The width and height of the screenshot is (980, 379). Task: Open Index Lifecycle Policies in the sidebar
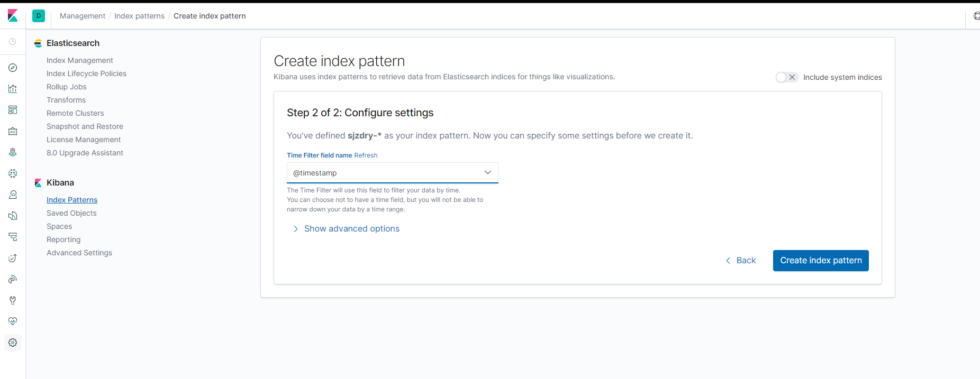(x=86, y=73)
